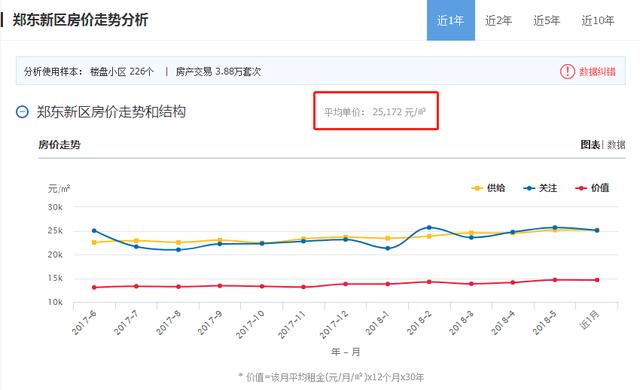640x390 pixels.
Task: Click the yellow 供给 point at 2017-6
Action: 94,242
